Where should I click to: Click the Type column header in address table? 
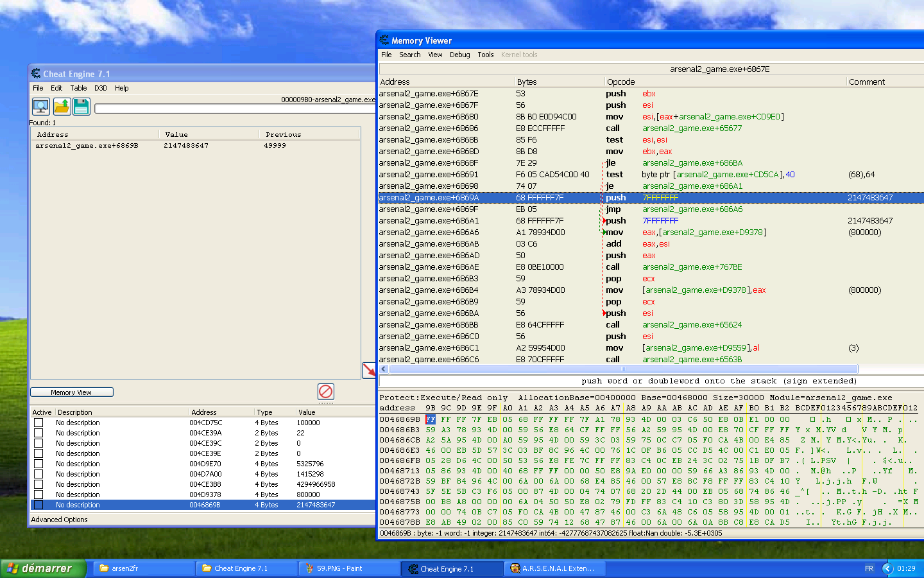(275, 412)
